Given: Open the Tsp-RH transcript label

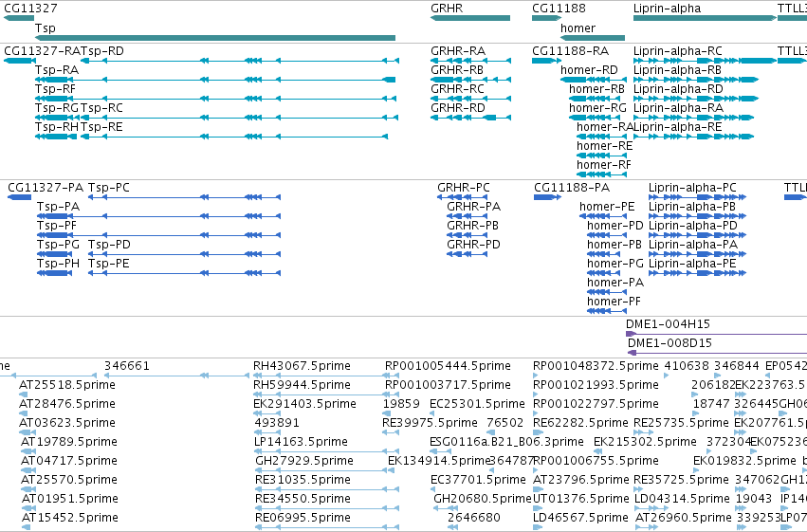Looking at the screenshot, I should tap(57, 127).
